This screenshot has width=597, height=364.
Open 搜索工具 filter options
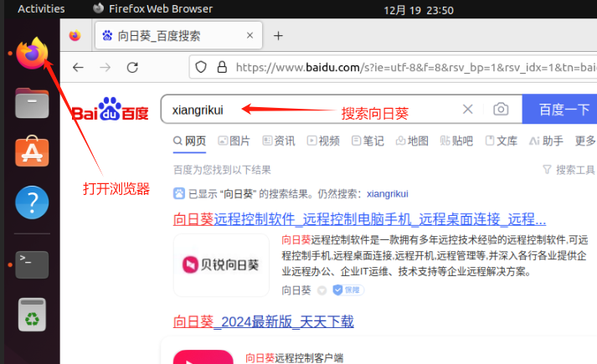(x=569, y=170)
